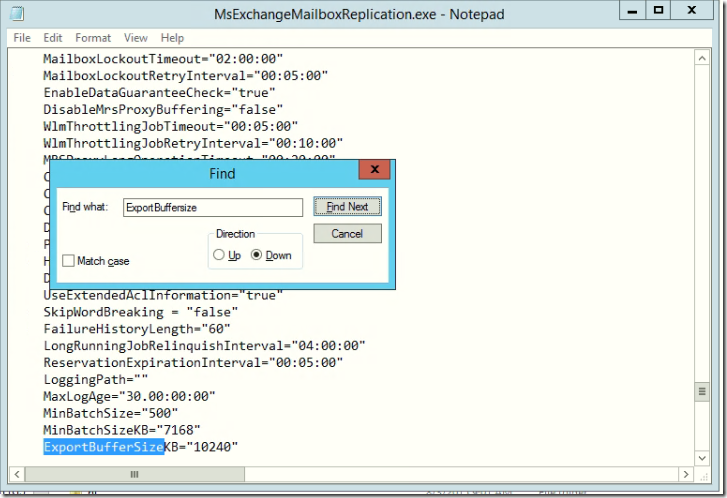Click the WlmThrottlingJobTimeout line
Screen dimensions: 727x498
coord(171,126)
